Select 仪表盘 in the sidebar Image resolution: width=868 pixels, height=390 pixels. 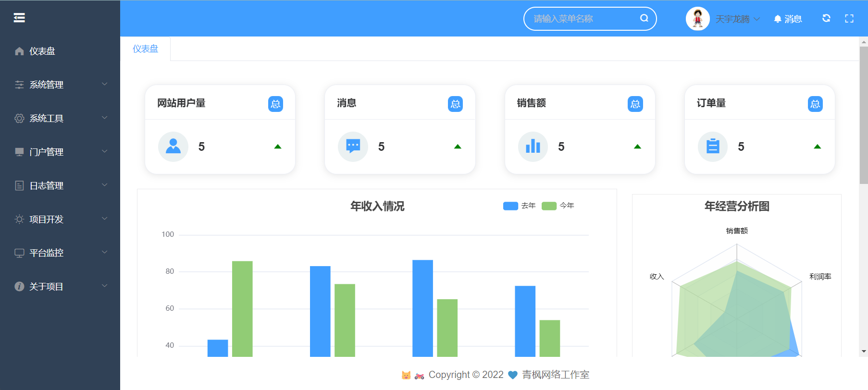click(42, 51)
